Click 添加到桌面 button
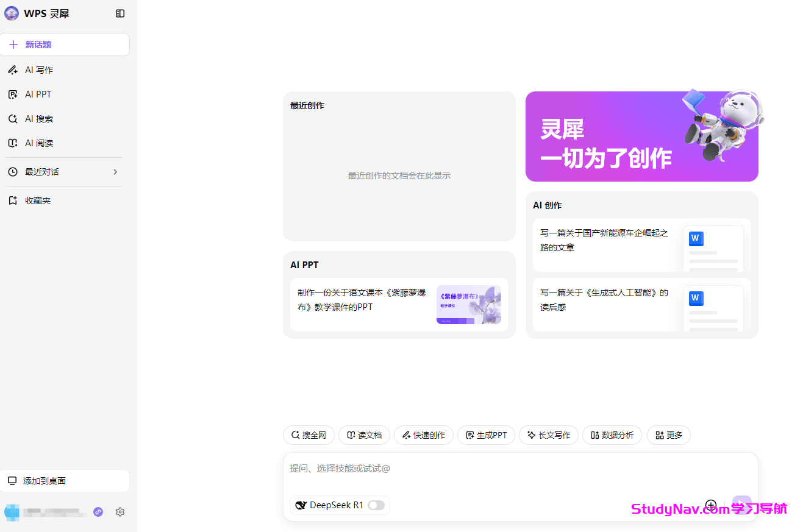The image size is (803, 532). pos(65,481)
